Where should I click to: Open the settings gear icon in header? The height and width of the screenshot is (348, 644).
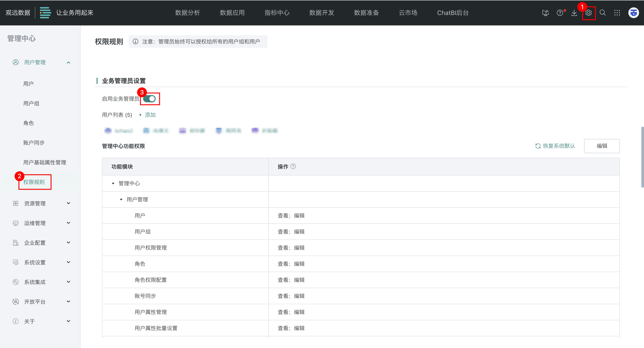click(x=588, y=13)
